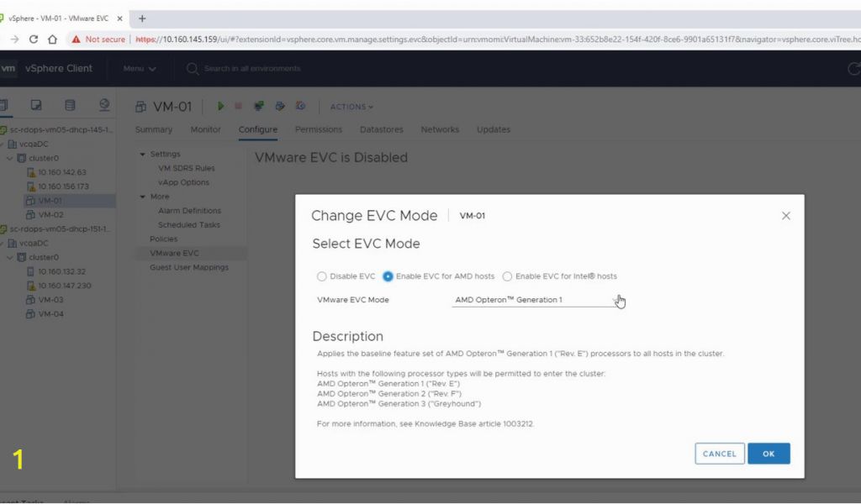Viewport: 861px width, 504px height.
Task: Close the Change EVC Mode dialog
Action: coord(786,216)
